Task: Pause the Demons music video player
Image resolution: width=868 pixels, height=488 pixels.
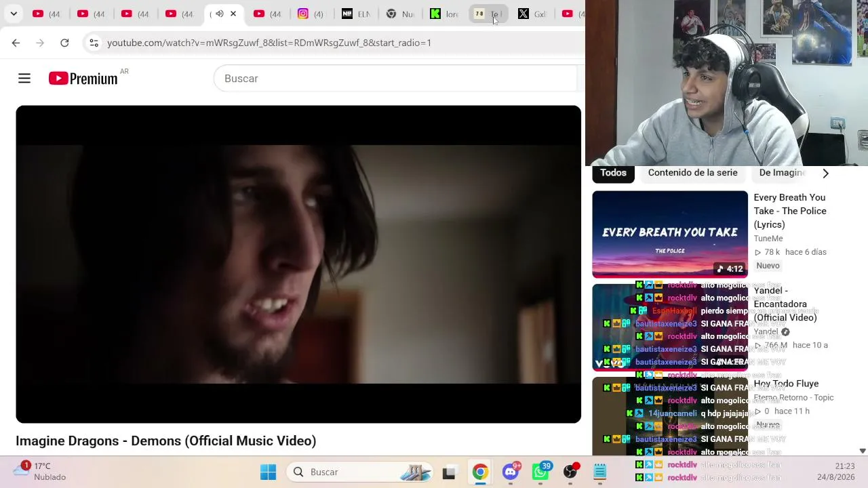Action: point(298,264)
